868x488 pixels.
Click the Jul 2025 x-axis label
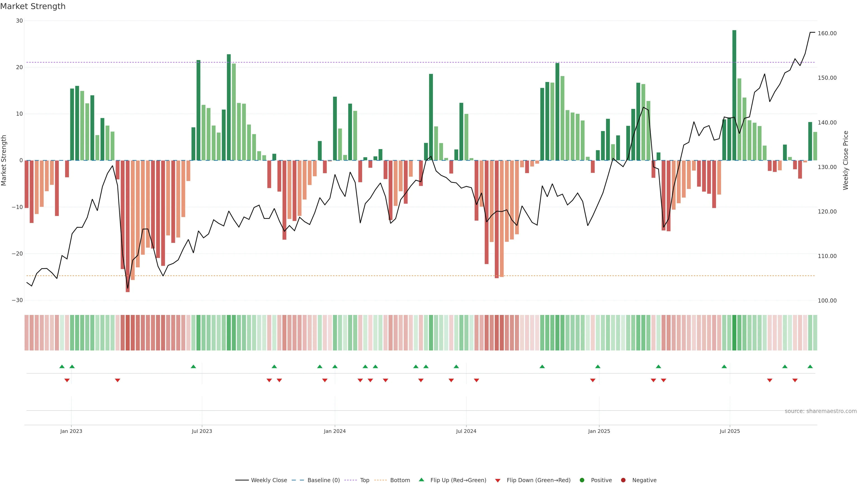click(729, 431)
